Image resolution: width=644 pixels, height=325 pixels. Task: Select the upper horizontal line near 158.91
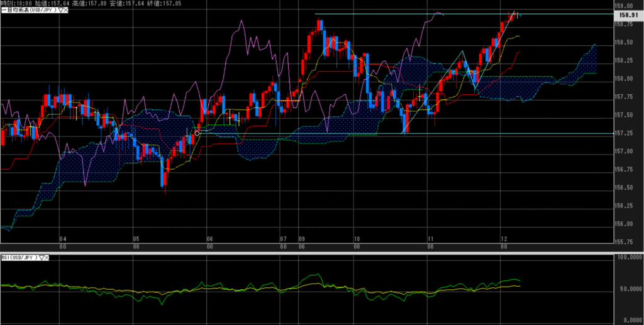click(377, 14)
